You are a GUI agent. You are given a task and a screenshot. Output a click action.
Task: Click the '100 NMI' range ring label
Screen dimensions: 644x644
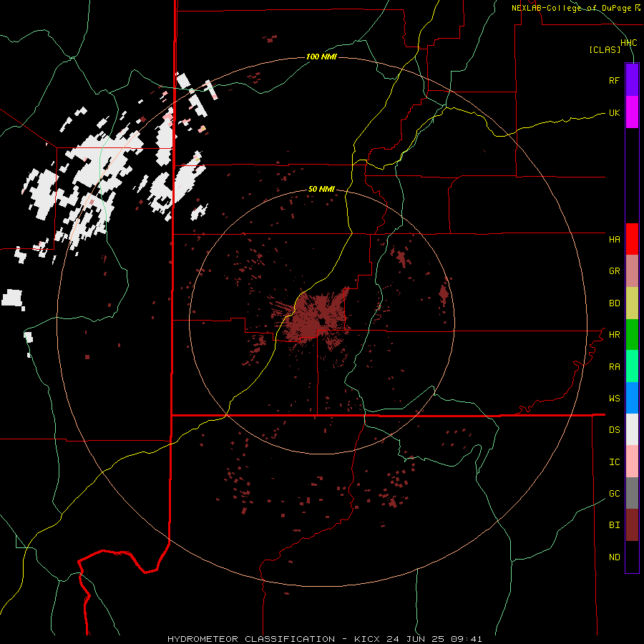point(321,57)
